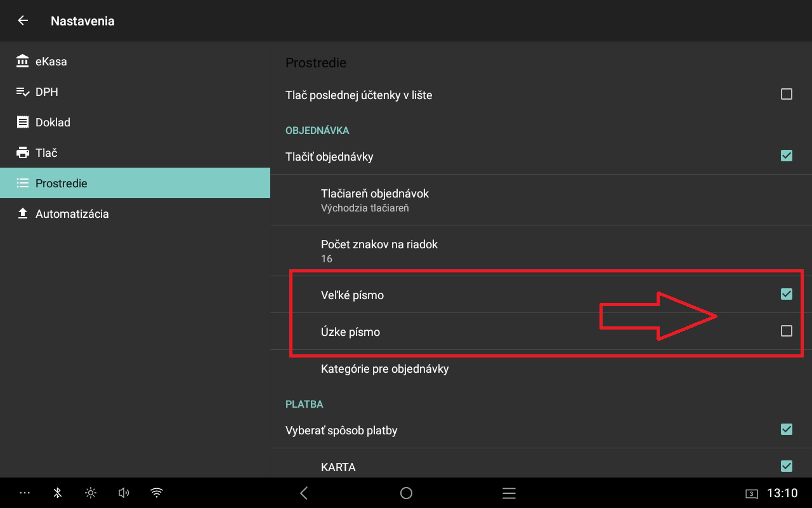Tap the Bluetooth icon in system bar
The width and height of the screenshot is (812, 508).
click(57, 493)
